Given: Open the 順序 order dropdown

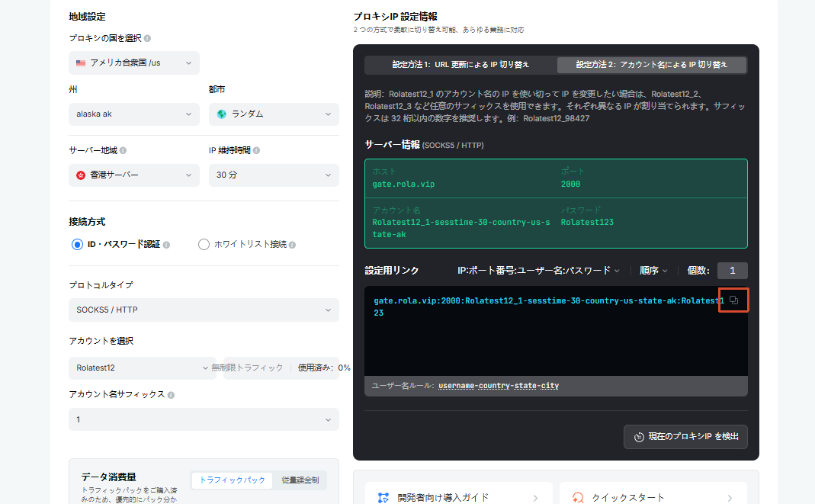Looking at the screenshot, I should point(653,270).
